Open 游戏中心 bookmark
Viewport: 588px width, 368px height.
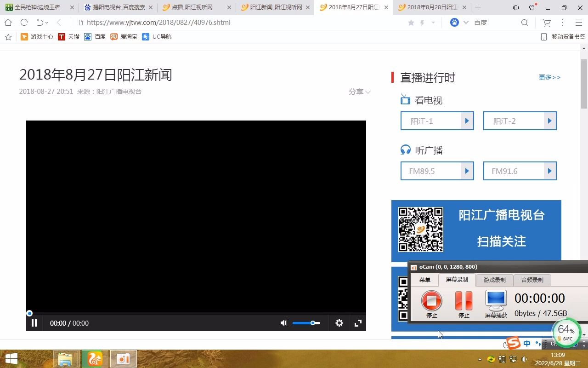tap(37, 37)
